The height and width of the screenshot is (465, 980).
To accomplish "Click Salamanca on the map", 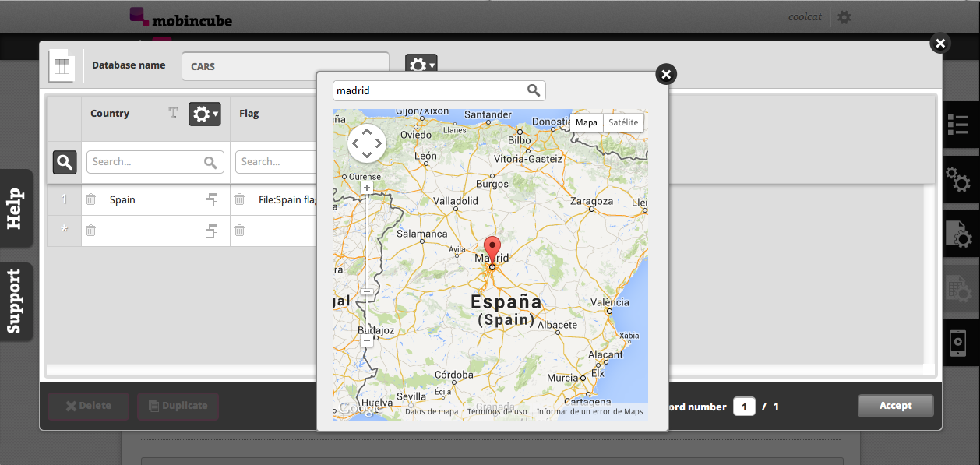I will pos(422,234).
